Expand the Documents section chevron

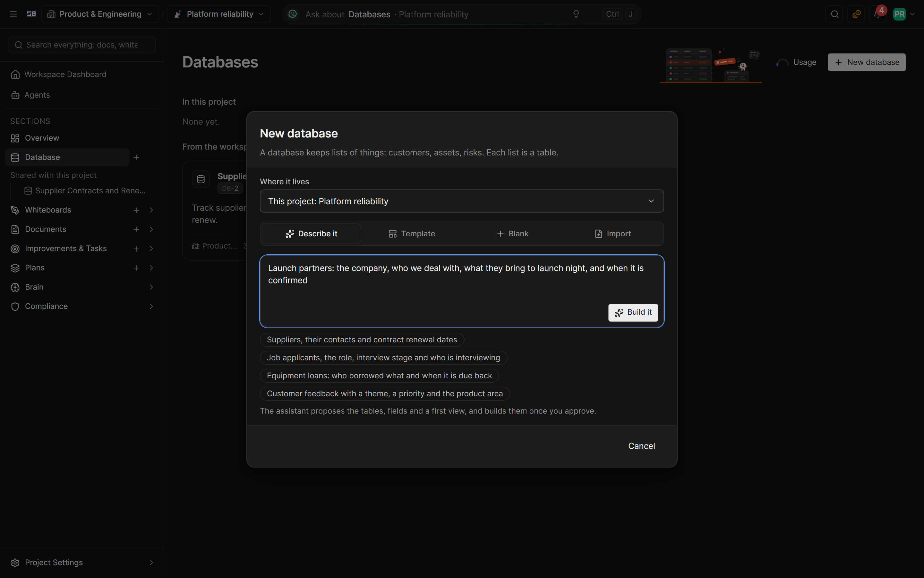151,229
